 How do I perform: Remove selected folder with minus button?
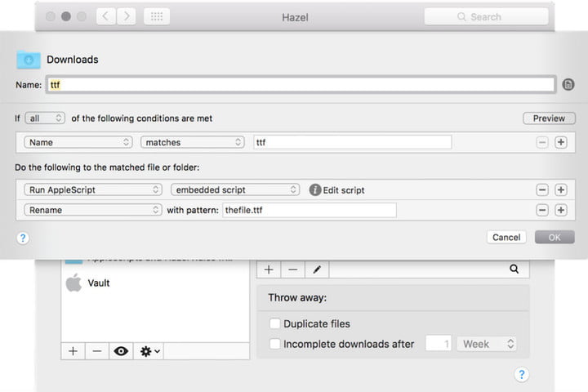(97, 351)
